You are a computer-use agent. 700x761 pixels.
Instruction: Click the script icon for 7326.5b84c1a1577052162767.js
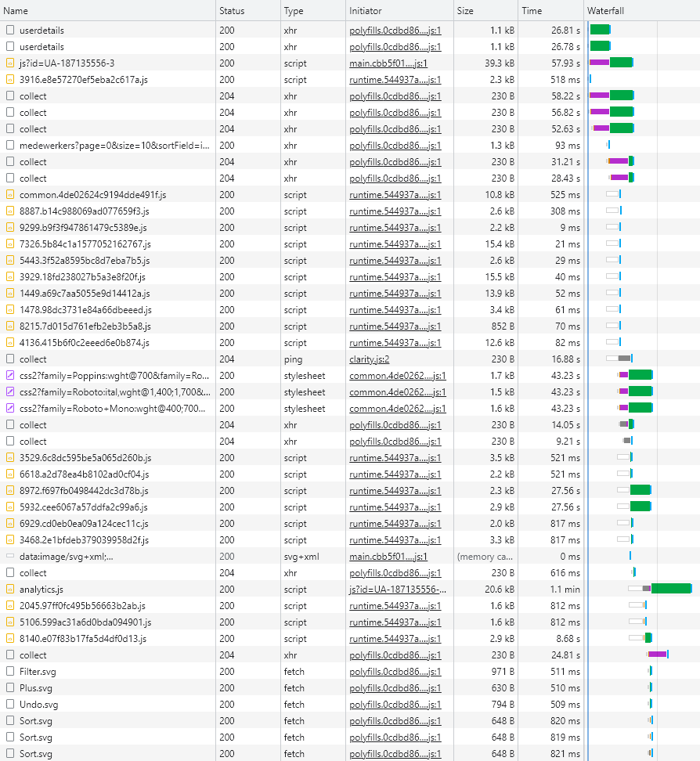(10, 244)
